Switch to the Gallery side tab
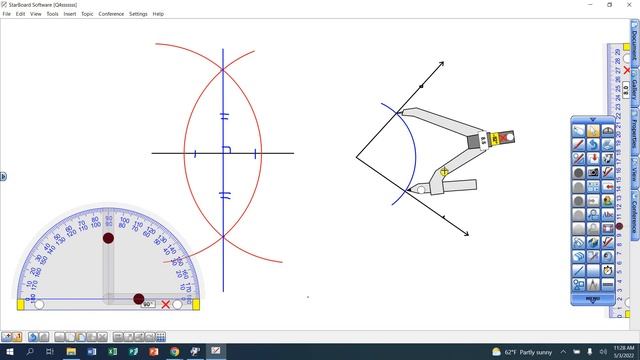640x360 pixels. 635,88
